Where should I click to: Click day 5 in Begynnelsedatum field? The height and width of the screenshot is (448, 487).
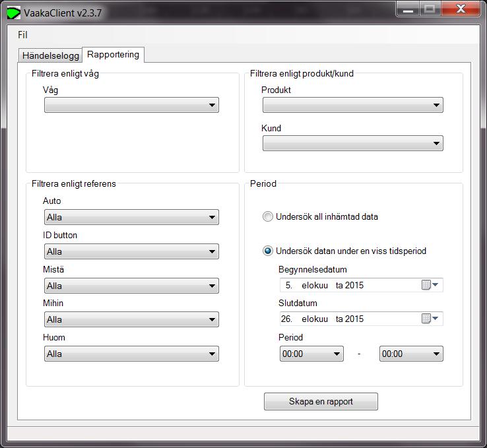[x=289, y=285]
